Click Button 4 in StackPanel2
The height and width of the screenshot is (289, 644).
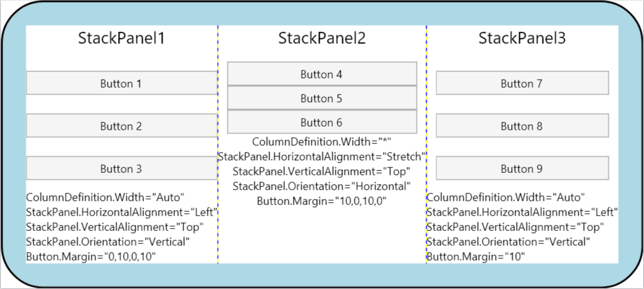[x=321, y=74]
